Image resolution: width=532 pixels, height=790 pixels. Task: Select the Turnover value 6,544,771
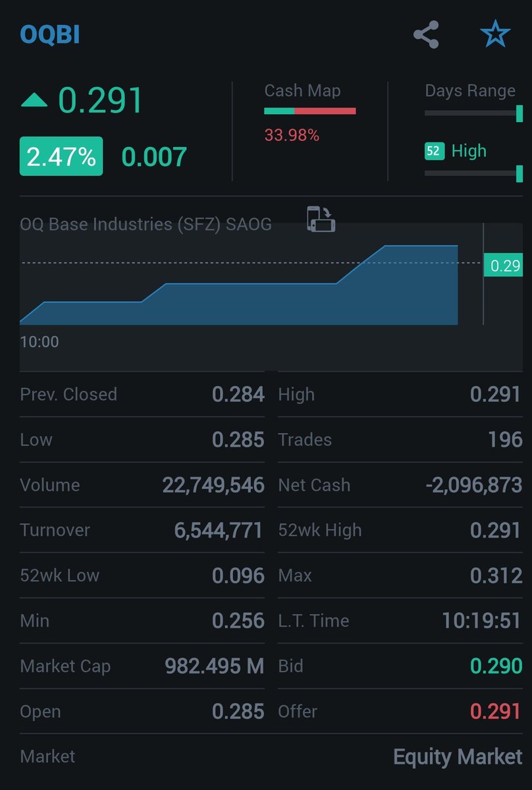(x=219, y=530)
